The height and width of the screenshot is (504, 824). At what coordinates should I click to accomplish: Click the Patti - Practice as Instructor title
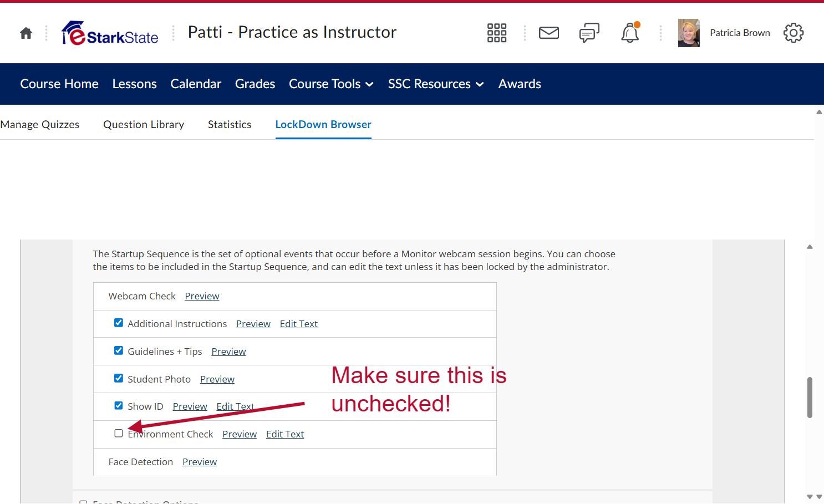click(x=292, y=32)
